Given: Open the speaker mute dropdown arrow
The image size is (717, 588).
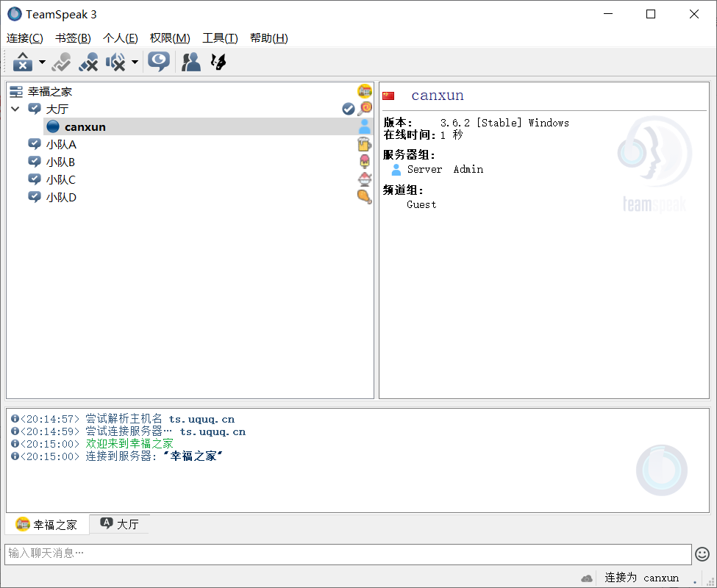Looking at the screenshot, I should pyautogui.click(x=135, y=62).
